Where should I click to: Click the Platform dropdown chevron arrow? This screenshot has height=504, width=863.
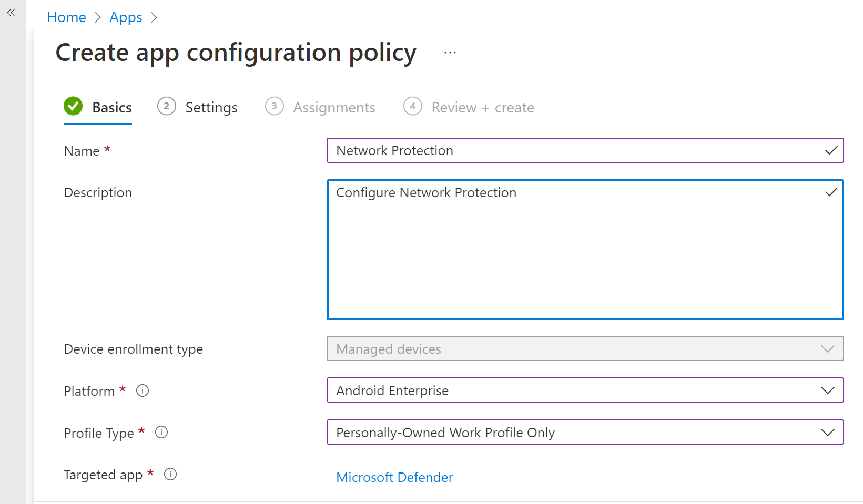coord(828,390)
